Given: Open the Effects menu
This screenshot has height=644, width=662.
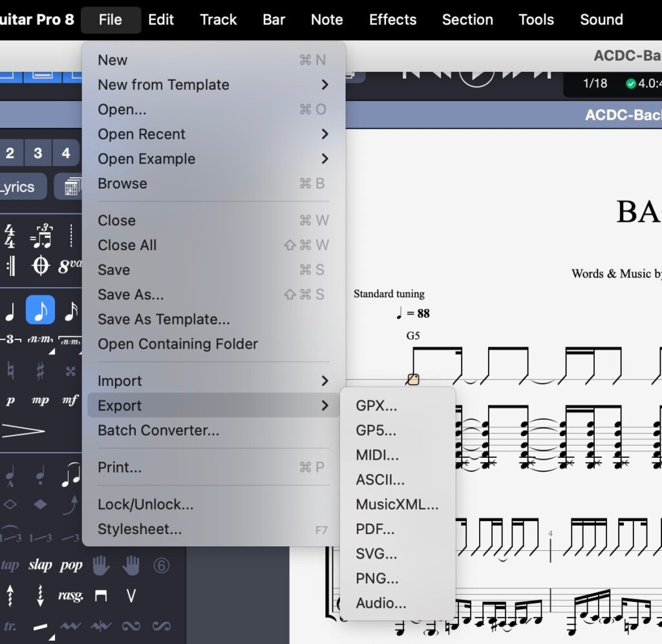Looking at the screenshot, I should [x=392, y=19].
